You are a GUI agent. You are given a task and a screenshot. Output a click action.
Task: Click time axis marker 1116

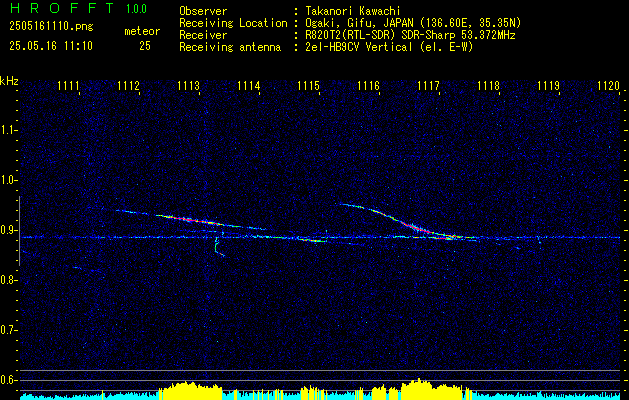click(x=369, y=86)
